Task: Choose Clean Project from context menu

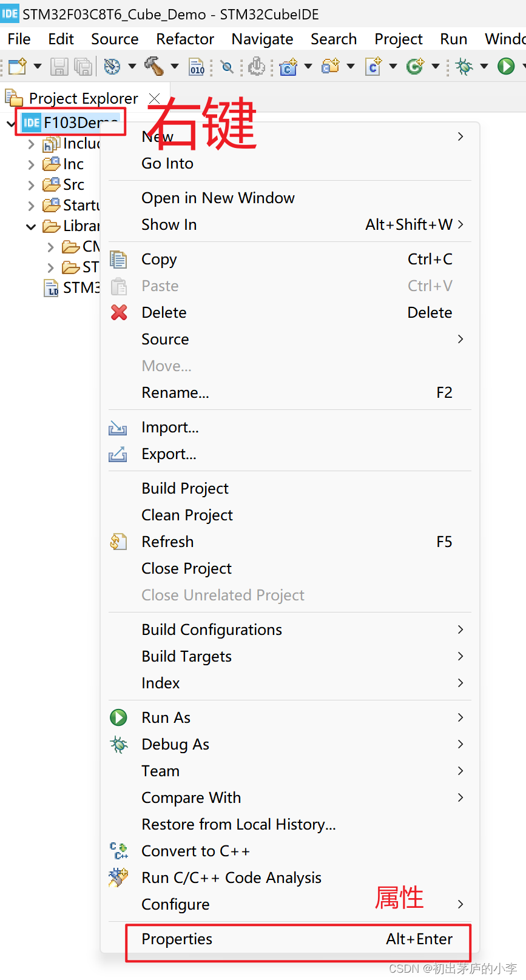Action: [187, 515]
